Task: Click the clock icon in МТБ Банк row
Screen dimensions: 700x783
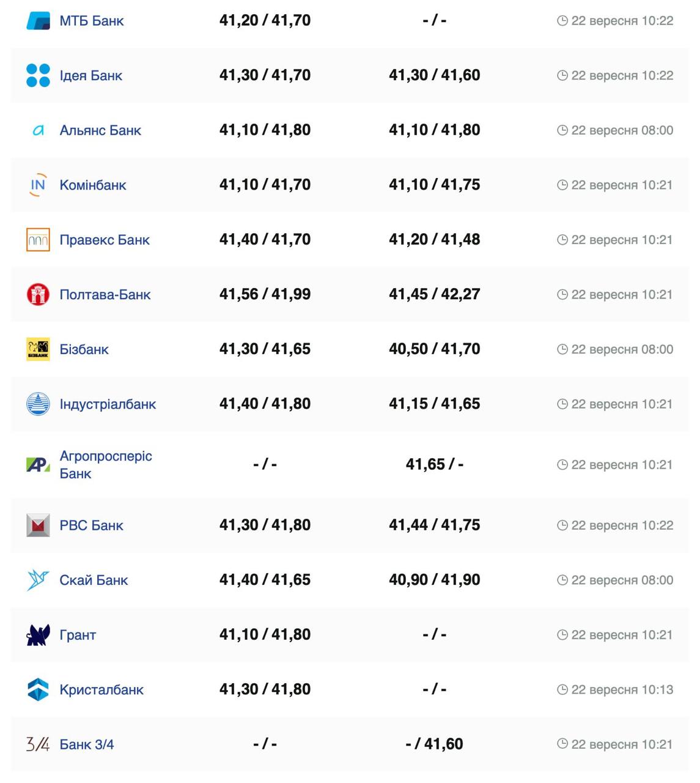Action: [562, 21]
